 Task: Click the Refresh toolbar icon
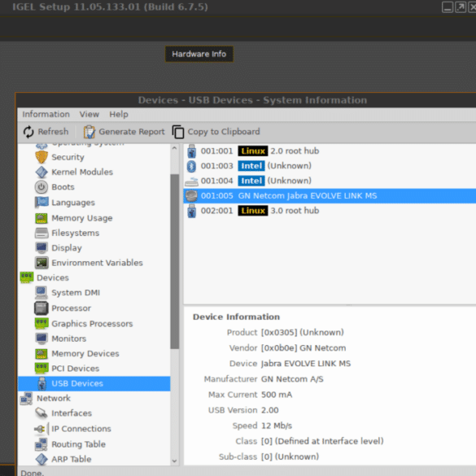[28, 132]
